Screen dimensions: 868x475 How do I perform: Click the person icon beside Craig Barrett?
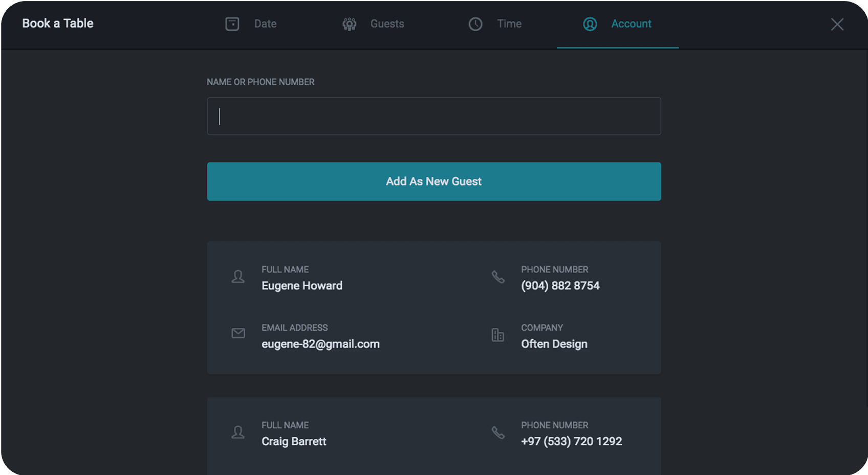[238, 433]
